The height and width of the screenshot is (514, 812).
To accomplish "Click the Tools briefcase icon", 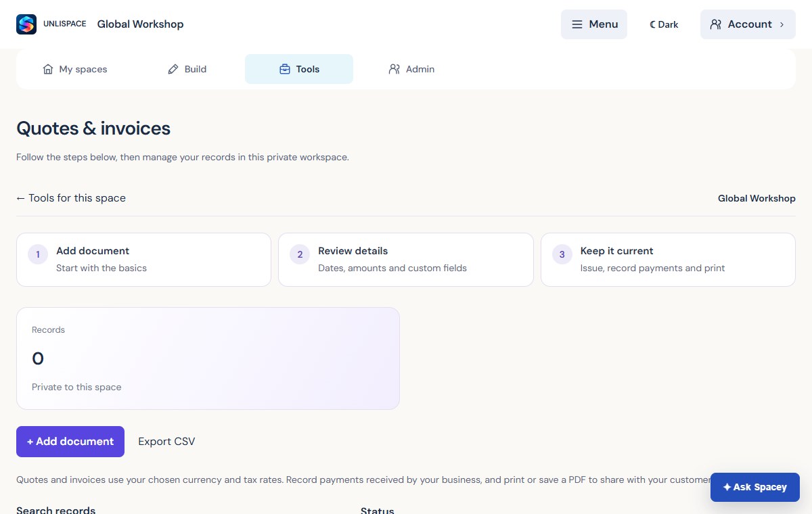I will coord(285,69).
